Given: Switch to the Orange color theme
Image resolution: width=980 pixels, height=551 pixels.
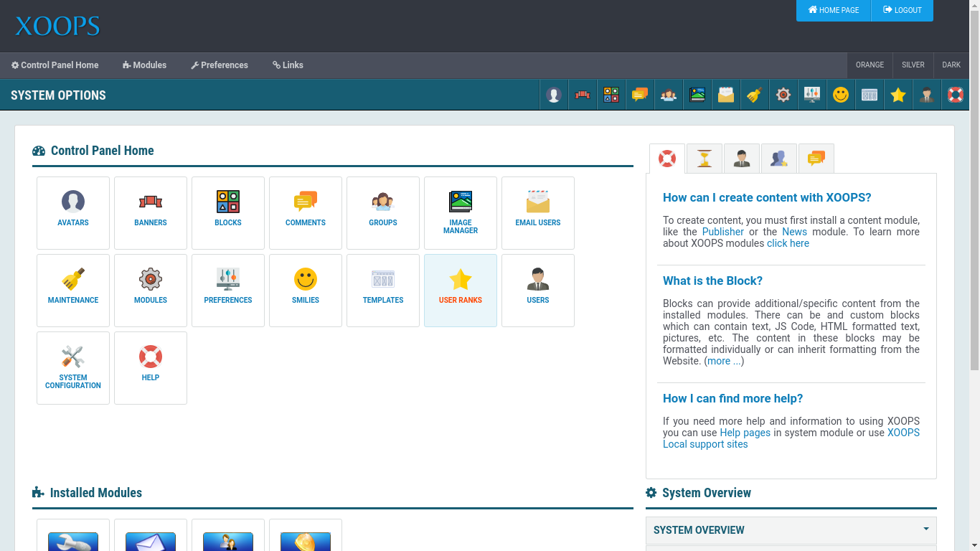Looking at the screenshot, I should (870, 65).
